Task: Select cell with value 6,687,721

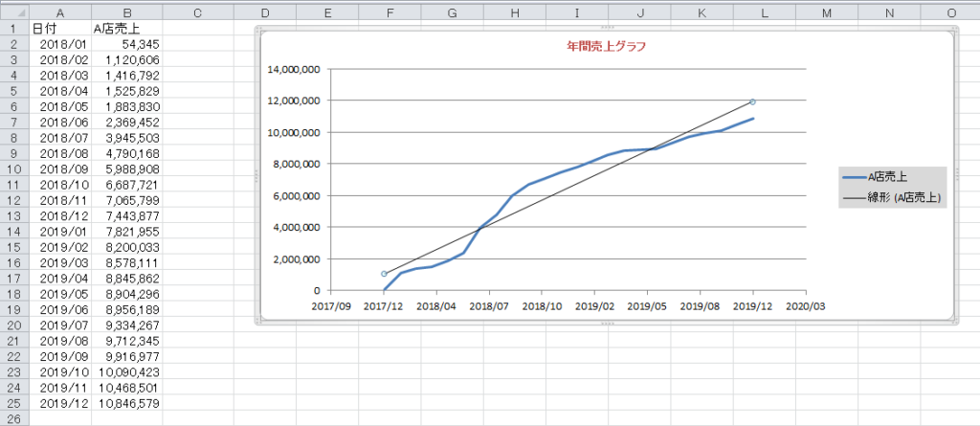Action: coord(127,185)
